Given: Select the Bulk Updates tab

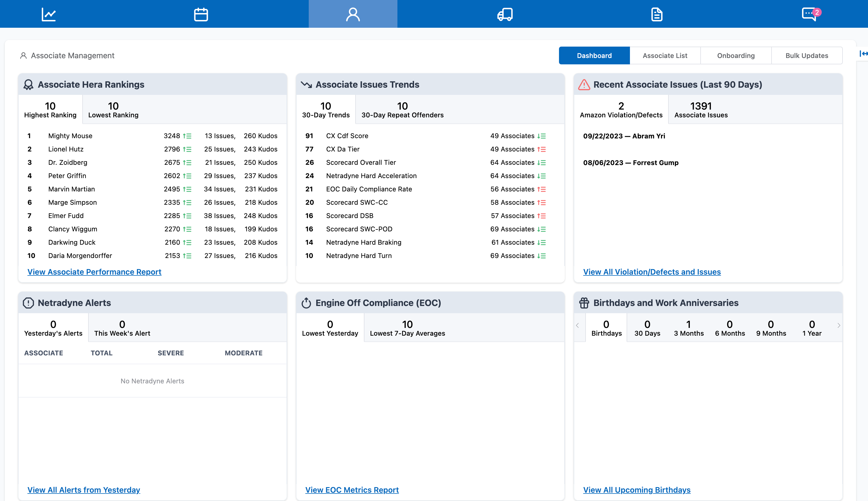Looking at the screenshot, I should (806, 55).
